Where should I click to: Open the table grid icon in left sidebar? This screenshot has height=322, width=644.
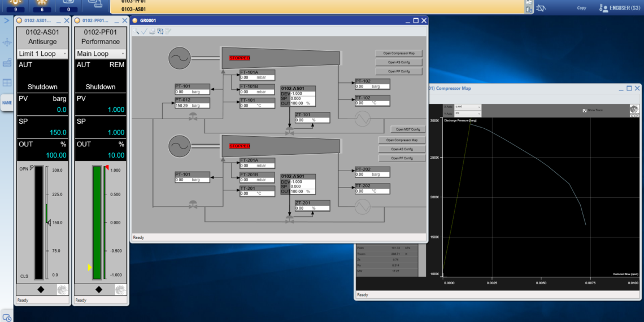[7, 82]
